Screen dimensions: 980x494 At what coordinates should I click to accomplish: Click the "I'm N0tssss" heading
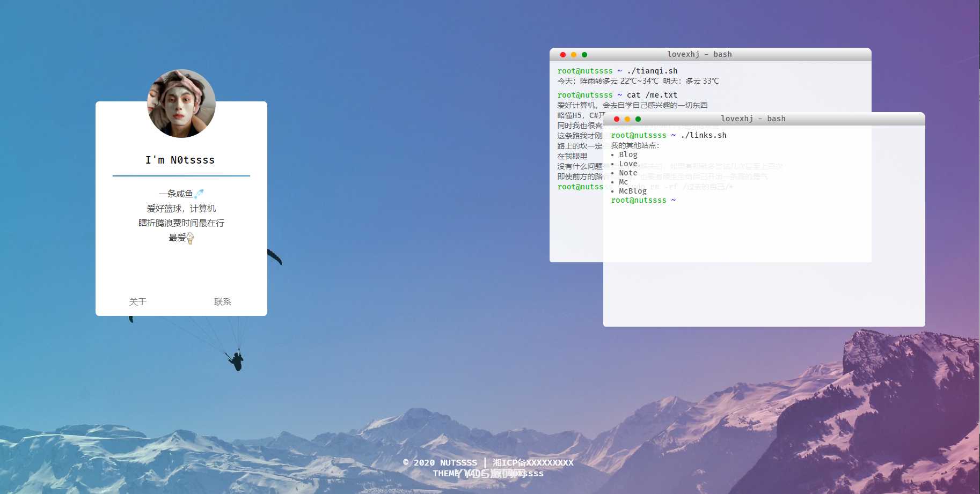pos(180,160)
